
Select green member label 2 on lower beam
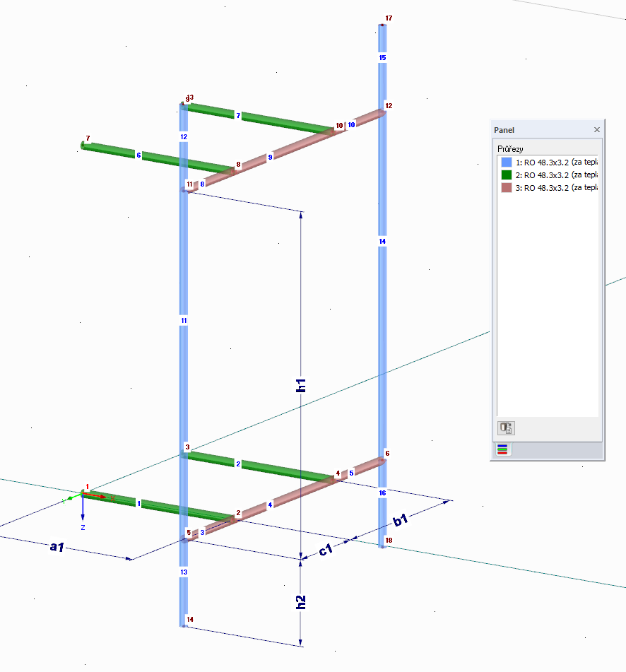[238, 464]
